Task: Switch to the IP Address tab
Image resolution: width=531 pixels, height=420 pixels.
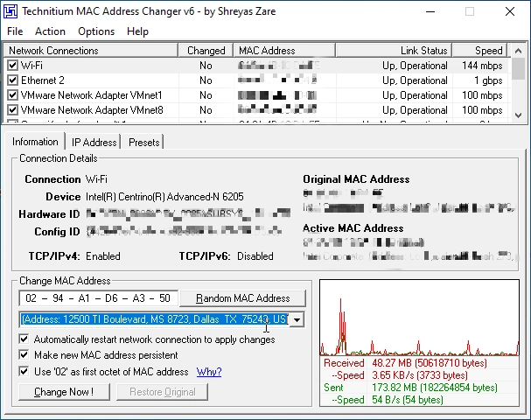Action: [x=94, y=143]
